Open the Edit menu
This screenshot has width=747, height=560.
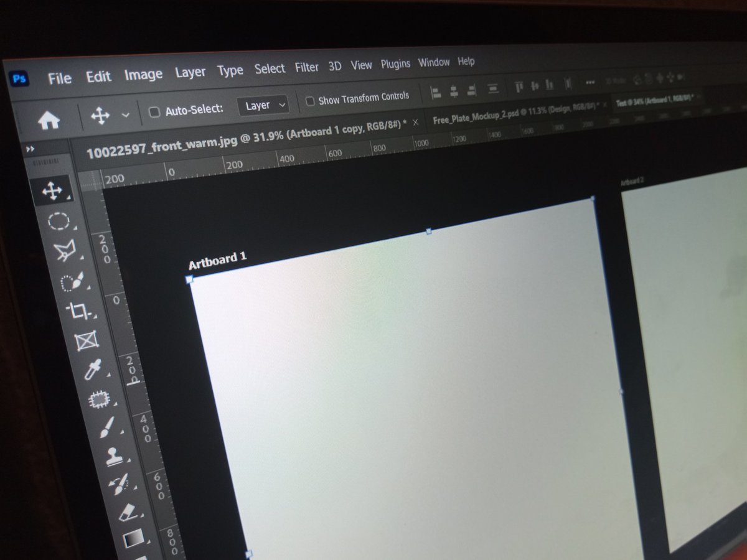coord(98,77)
